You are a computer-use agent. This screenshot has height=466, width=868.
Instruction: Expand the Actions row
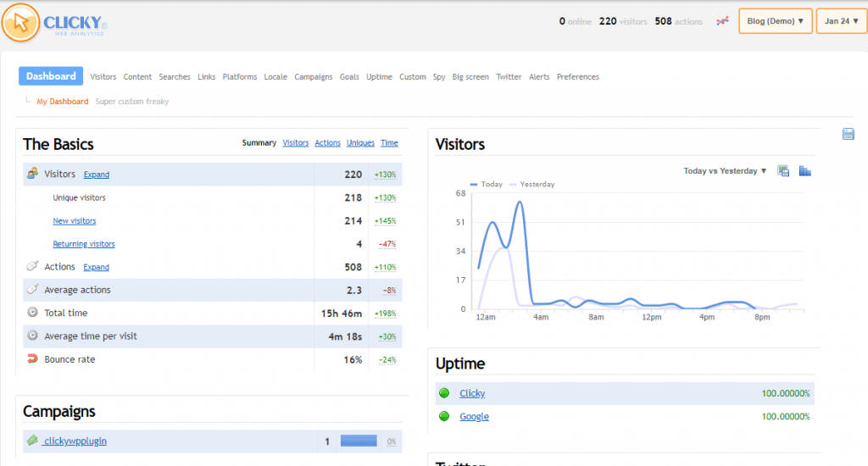tap(97, 267)
